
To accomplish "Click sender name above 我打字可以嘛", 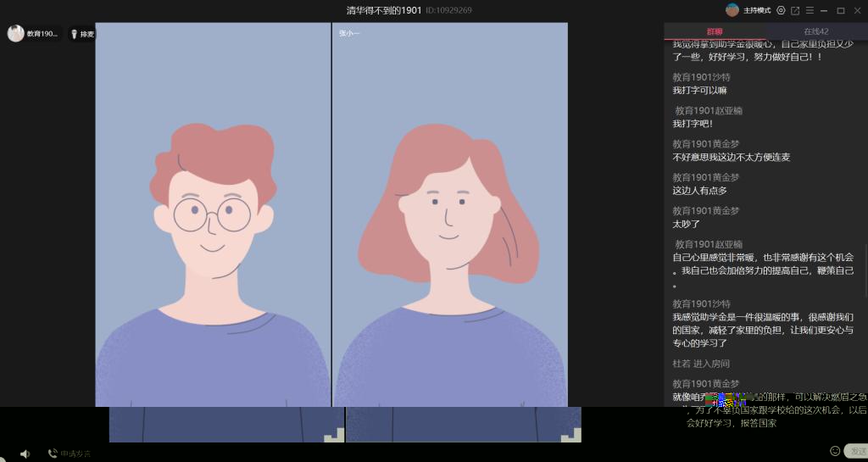I will click(x=701, y=77).
